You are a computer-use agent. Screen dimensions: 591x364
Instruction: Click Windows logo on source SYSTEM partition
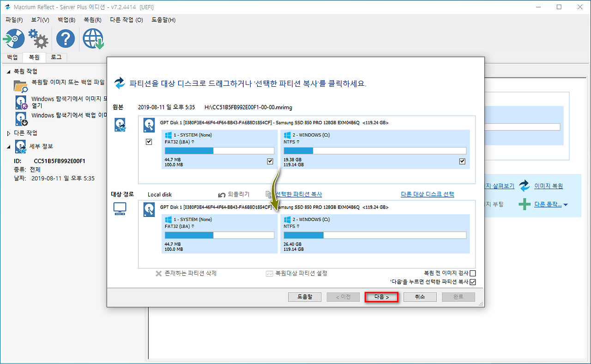coord(168,135)
